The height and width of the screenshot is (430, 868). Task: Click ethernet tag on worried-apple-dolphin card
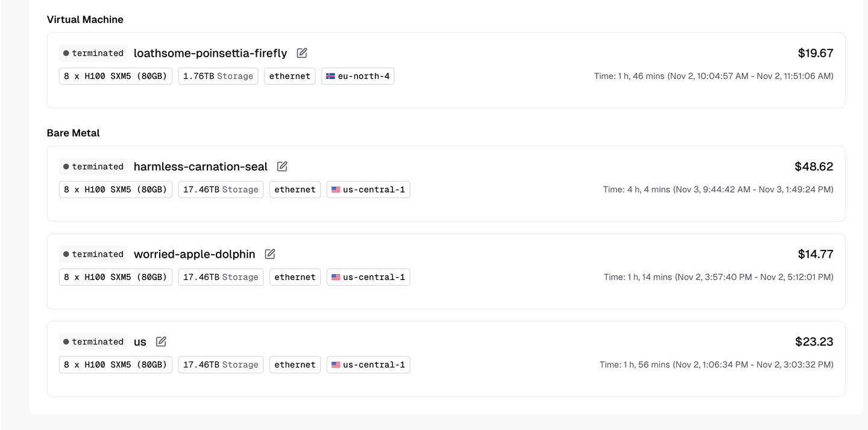click(x=295, y=277)
